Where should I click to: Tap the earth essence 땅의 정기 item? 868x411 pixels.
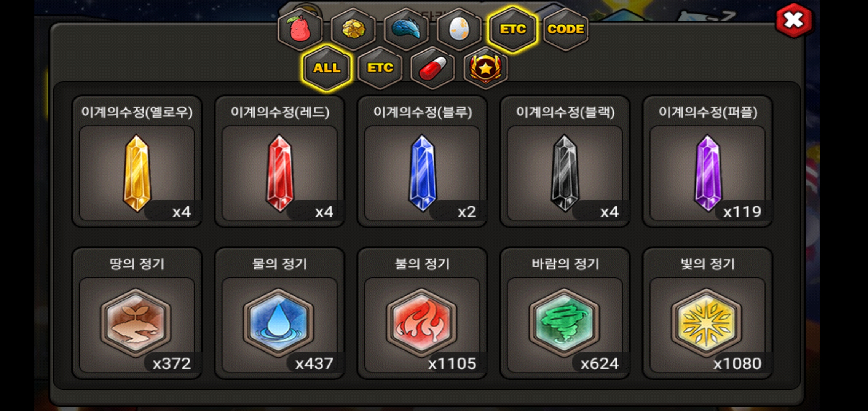137,313
